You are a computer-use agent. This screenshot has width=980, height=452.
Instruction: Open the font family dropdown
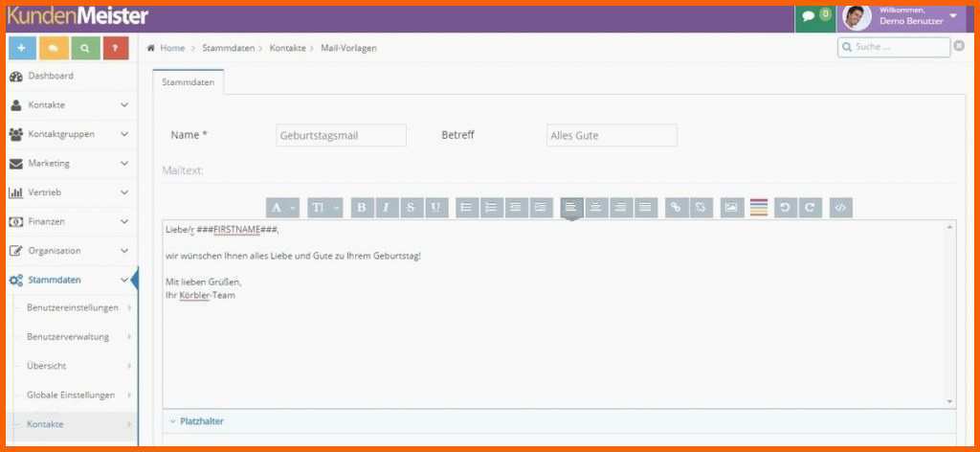click(282, 208)
